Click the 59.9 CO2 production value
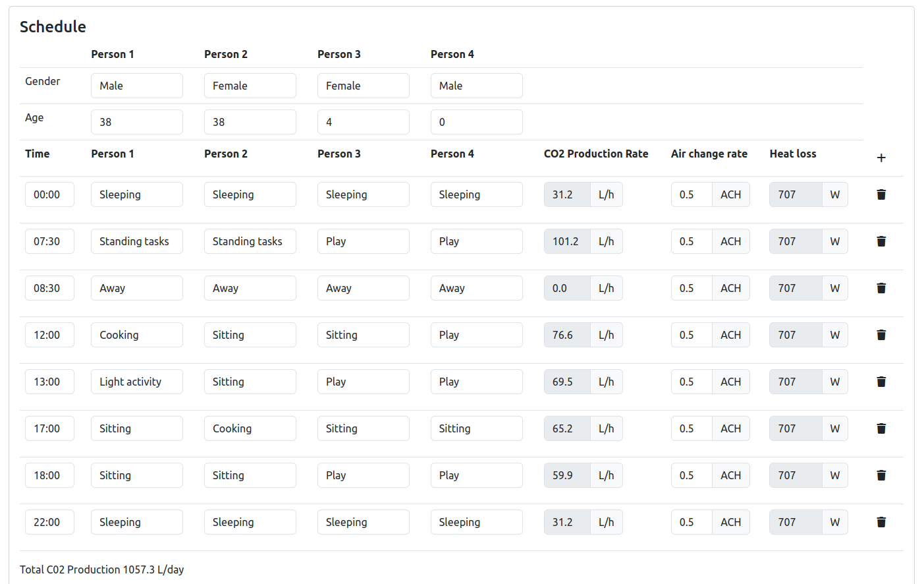This screenshot has width=924, height=584. (x=567, y=475)
